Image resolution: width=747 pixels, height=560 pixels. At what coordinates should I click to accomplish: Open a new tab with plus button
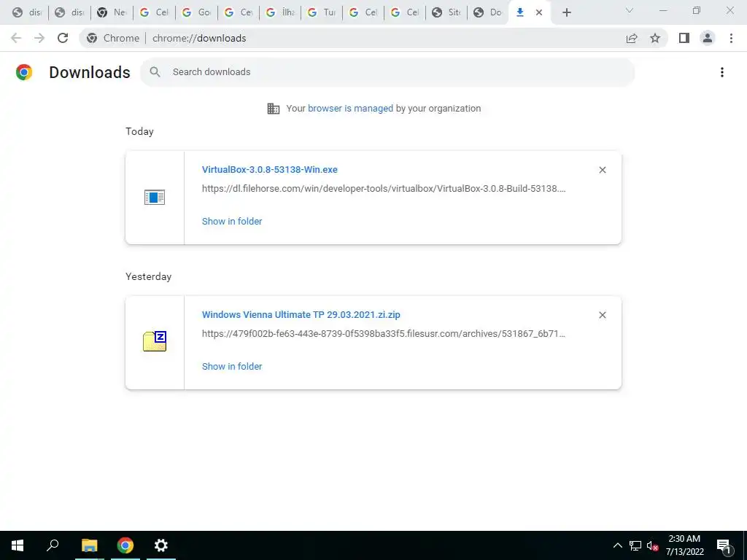(x=566, y=12)
